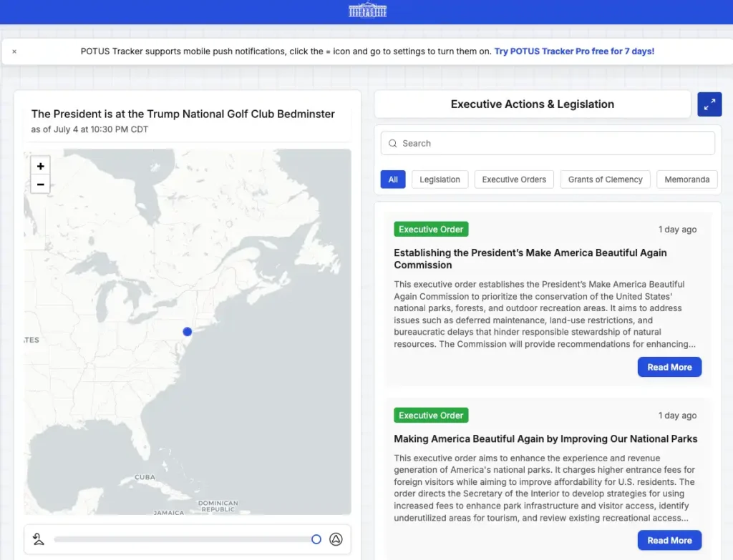Image resolution: width=733 pixels, height=560 pixels.
Task: Filter by Legislation
Action: [x=440, y=180]
